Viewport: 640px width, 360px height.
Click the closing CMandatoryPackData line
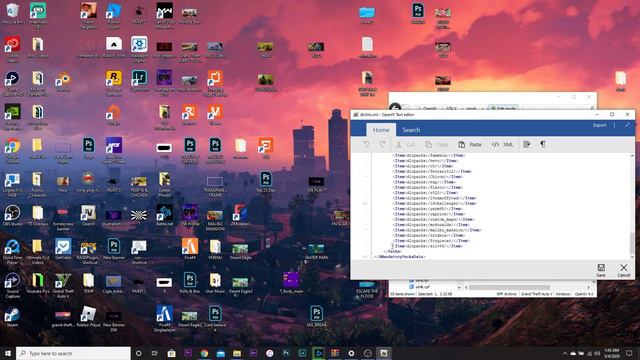400,257
